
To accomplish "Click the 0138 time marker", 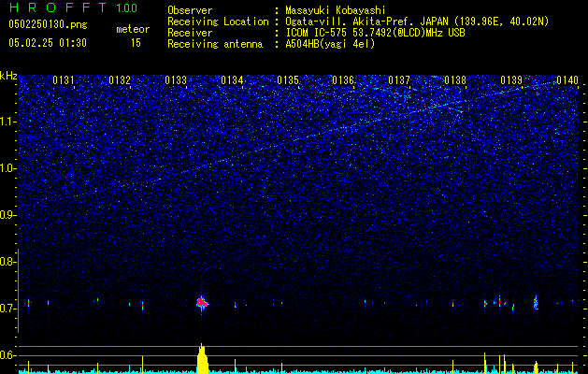I will click(455, 79).
